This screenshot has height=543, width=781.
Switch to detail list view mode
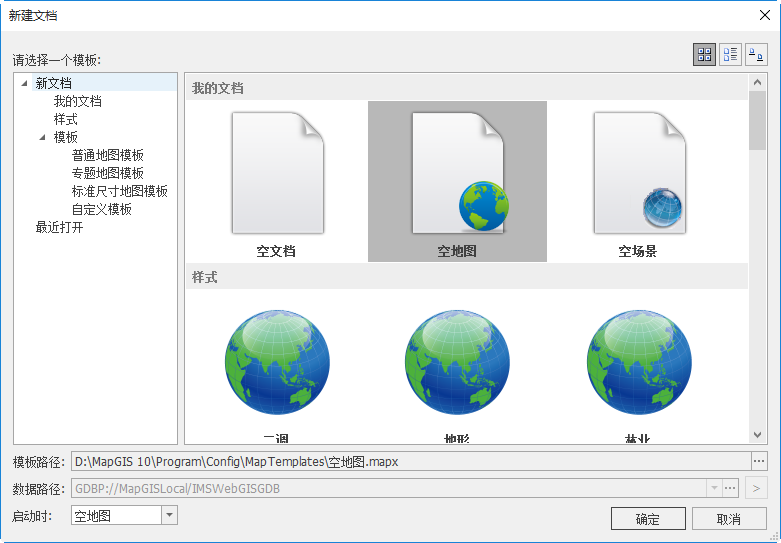point(730,55)
